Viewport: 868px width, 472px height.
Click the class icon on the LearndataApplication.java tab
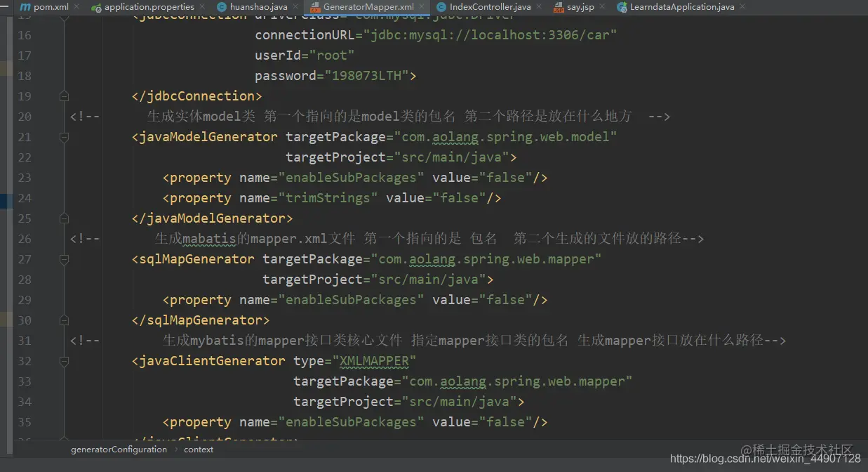click(622, 7)
